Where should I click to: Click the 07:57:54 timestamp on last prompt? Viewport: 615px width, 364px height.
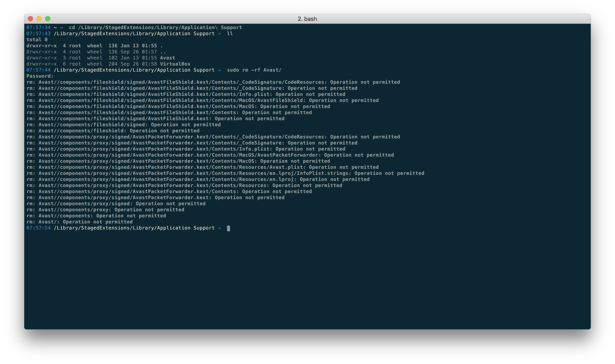pyautogui.click(x=38, y=228)
